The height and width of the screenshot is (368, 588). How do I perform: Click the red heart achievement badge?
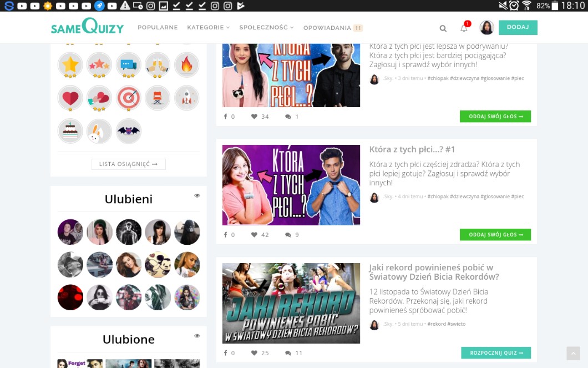click(x=70, y=98)
